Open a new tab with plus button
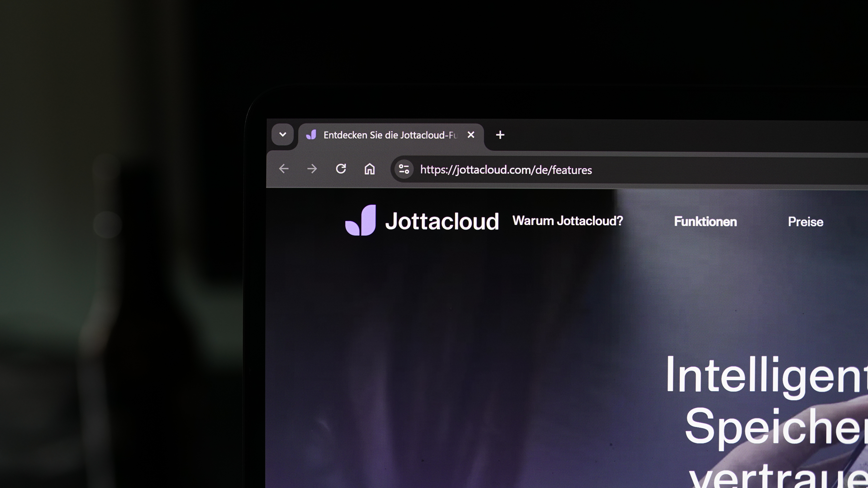868x488 pixels. pos(500,135)
